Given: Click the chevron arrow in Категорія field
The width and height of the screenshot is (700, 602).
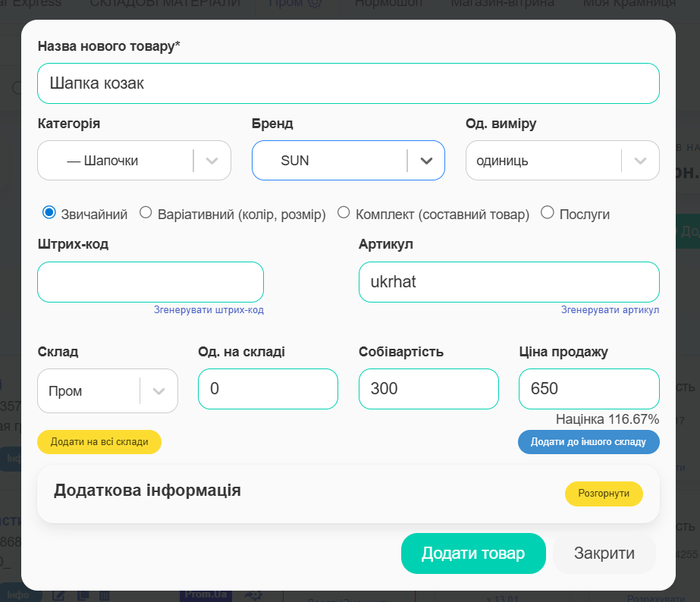Looking at the screenshot, I should [x=212, y=161].
